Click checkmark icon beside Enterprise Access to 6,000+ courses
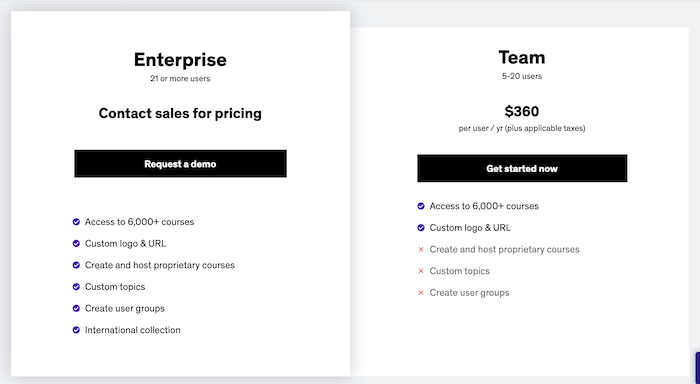The image size is (700, 384). [x=76, y=222]
